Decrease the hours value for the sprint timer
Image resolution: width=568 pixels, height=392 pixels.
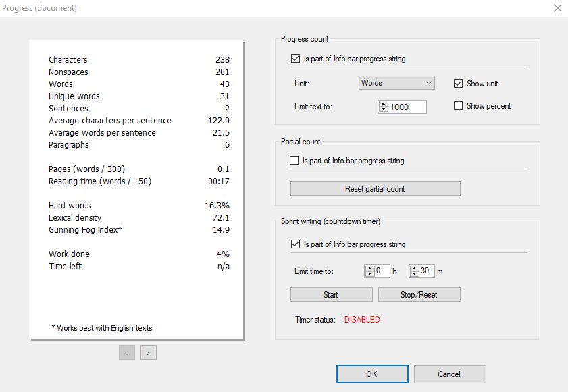point(370,273)
